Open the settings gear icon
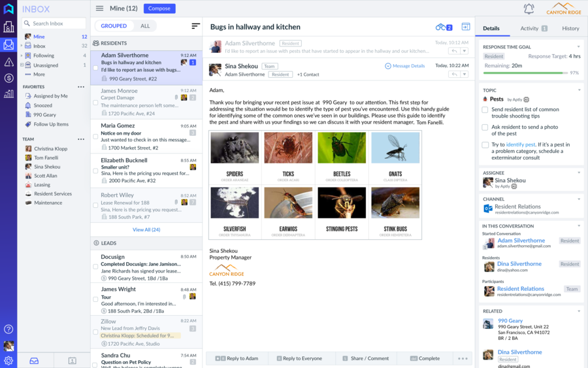 (8, 361)
